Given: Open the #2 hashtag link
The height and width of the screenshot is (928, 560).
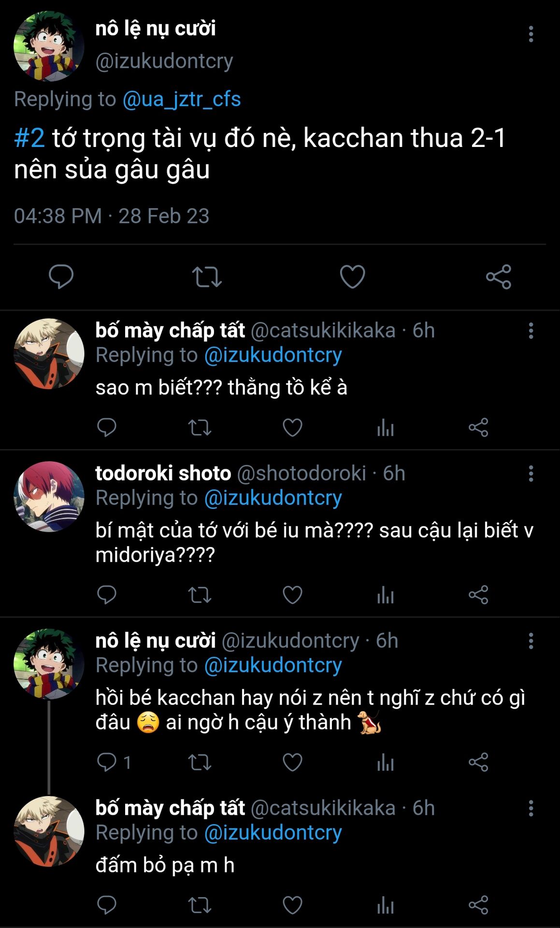Looking at the screenshot, I should click(x=29, y=138).
